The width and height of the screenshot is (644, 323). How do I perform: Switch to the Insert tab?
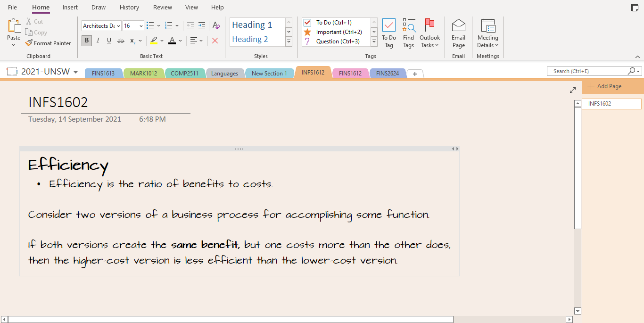tap(70, 8)
